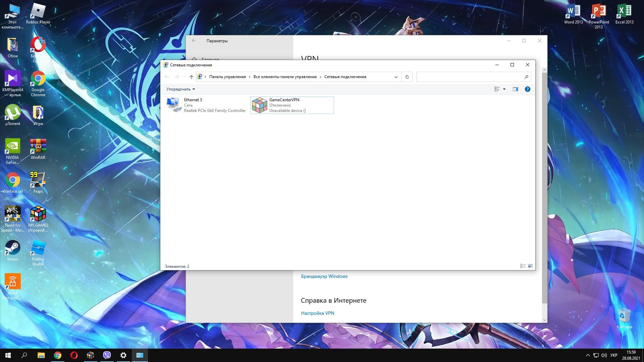Click Элементов: 2 status bar text
This screenshot has width=644, height=362.
pos(177,266)
